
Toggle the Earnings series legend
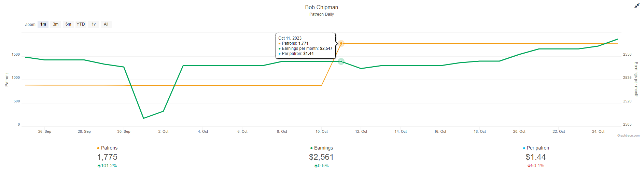(x=323, y=148)
